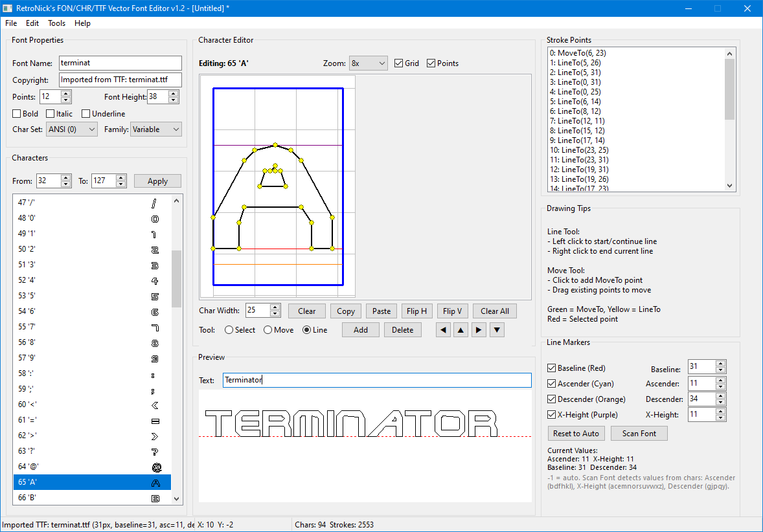
Task: Click the Font Name input field
Action: coord(120,63)
